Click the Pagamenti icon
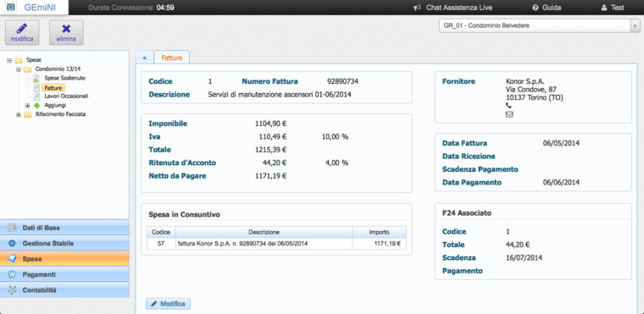 13,274
